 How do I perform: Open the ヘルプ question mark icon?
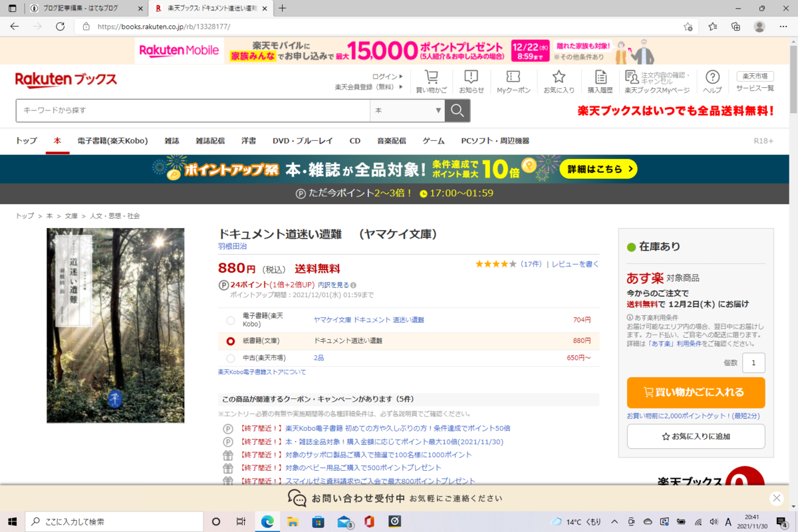coord(712,82)
